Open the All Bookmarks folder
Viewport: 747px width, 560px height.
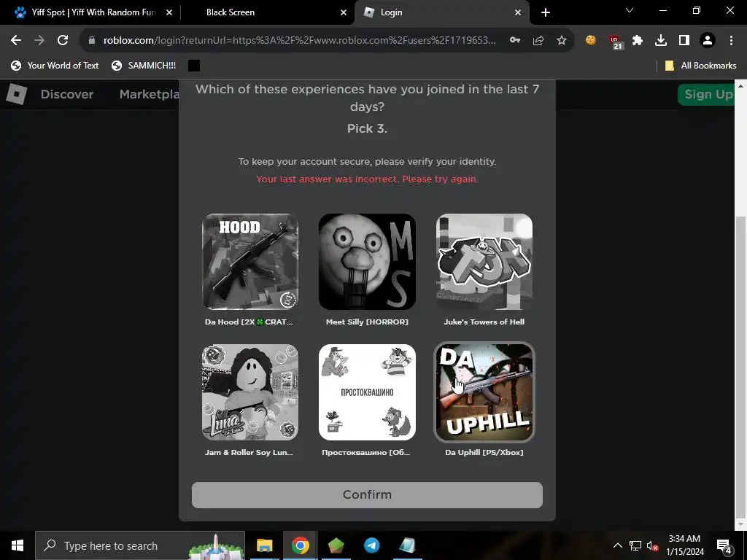click(700, 66)
